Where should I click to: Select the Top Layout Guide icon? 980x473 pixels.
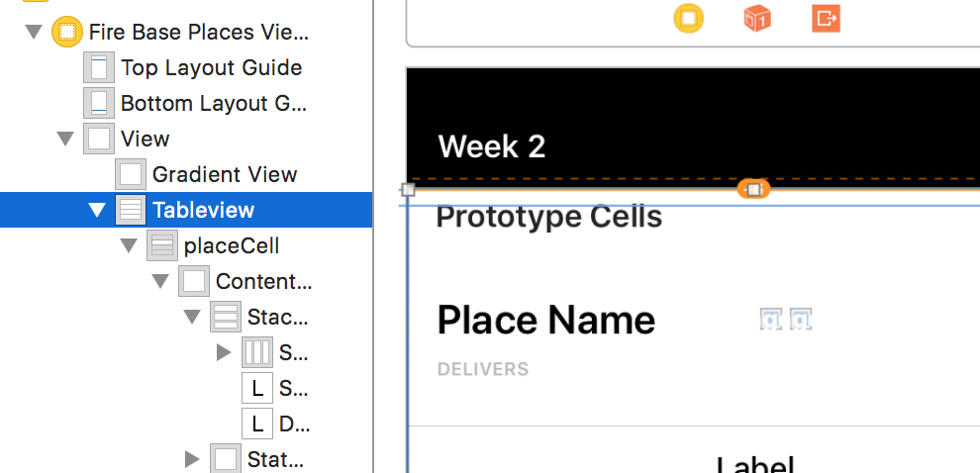click(x=98, y=68)
